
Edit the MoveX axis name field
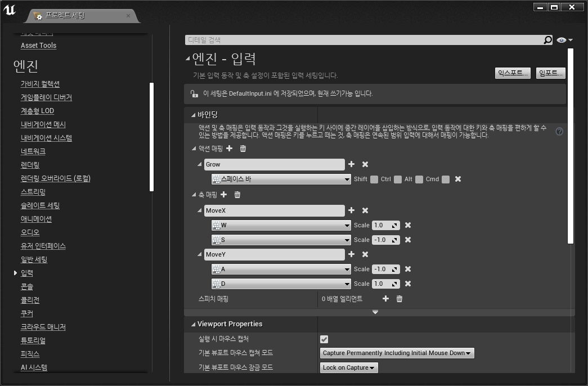(x=275, y=211)
